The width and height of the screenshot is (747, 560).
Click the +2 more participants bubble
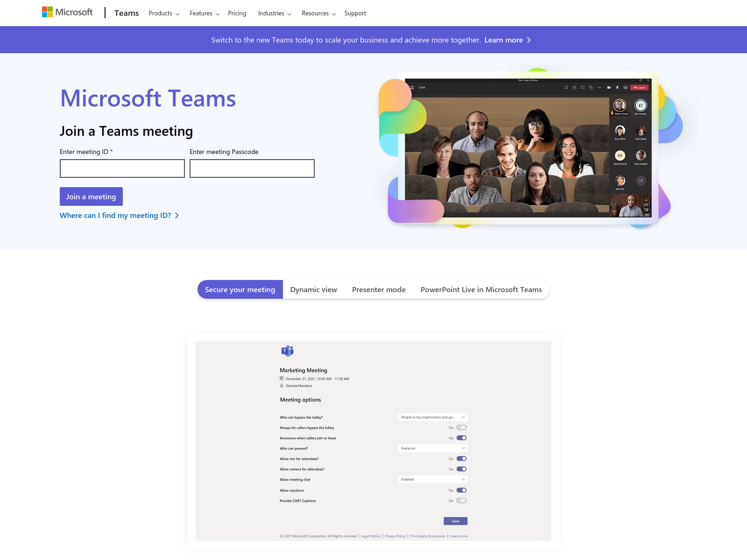(x=641, y=181)
